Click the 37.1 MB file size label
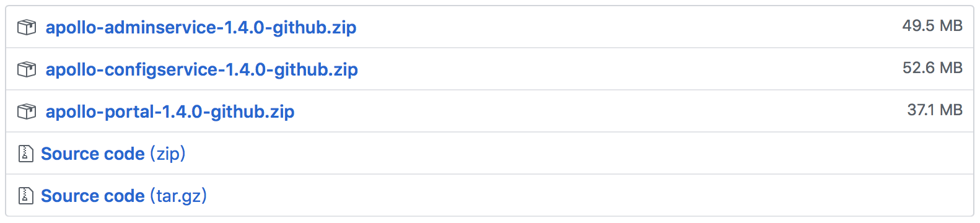Image resolution: width=980 pixels, height=223 pixels. point(935,110)
